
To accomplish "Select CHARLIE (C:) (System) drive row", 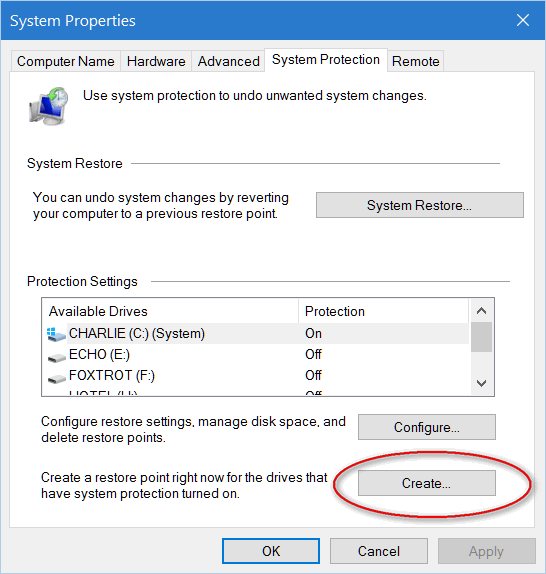I will (256, 333).
